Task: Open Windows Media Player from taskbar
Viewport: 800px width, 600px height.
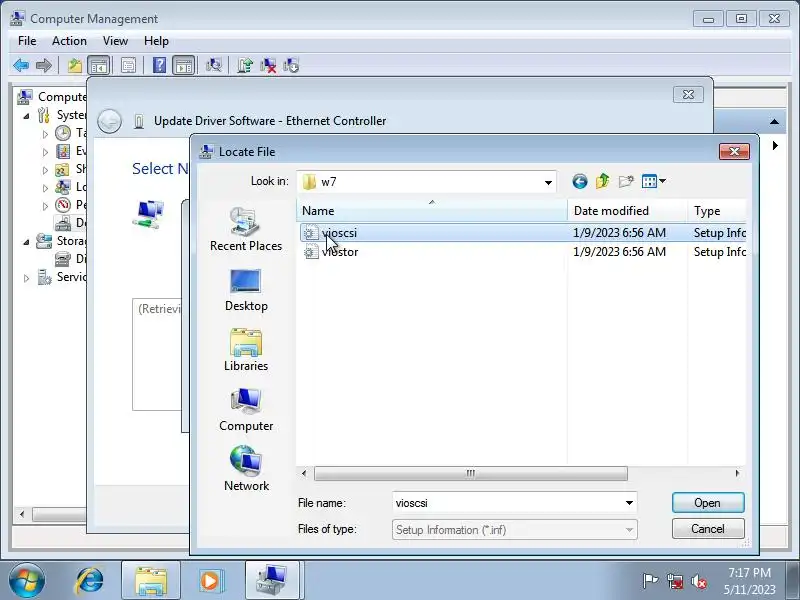Action: tap(210, 580)
